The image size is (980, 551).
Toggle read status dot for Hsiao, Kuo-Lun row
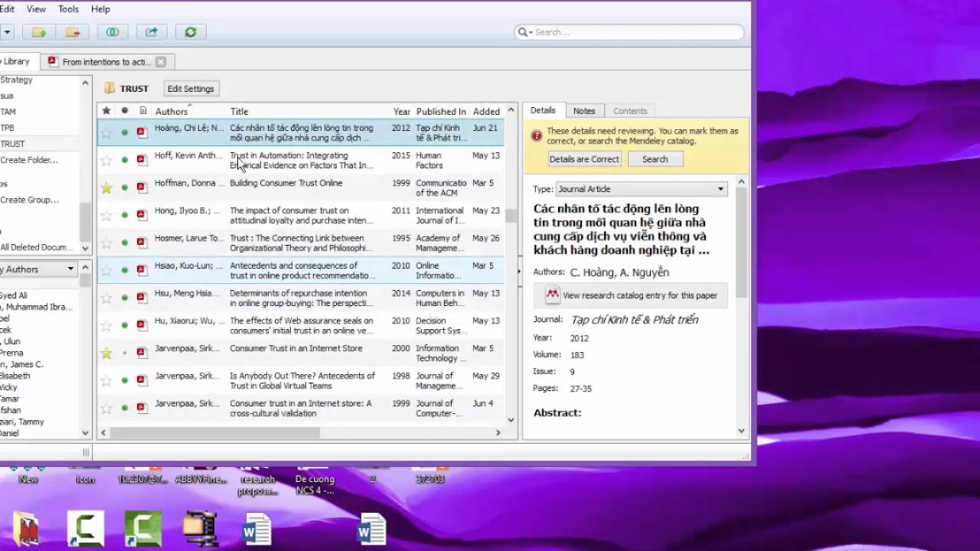(125, 270)
